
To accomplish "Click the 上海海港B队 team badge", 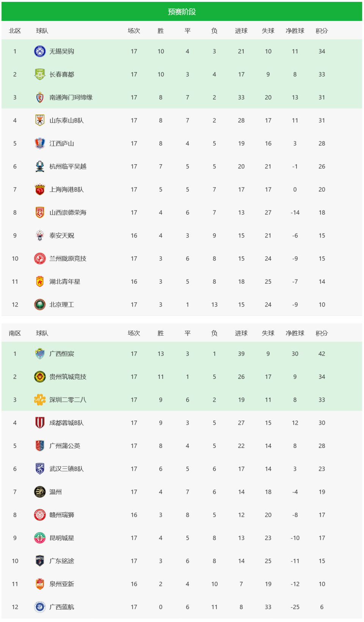I will pyautogui.click(x=40, y=189).
